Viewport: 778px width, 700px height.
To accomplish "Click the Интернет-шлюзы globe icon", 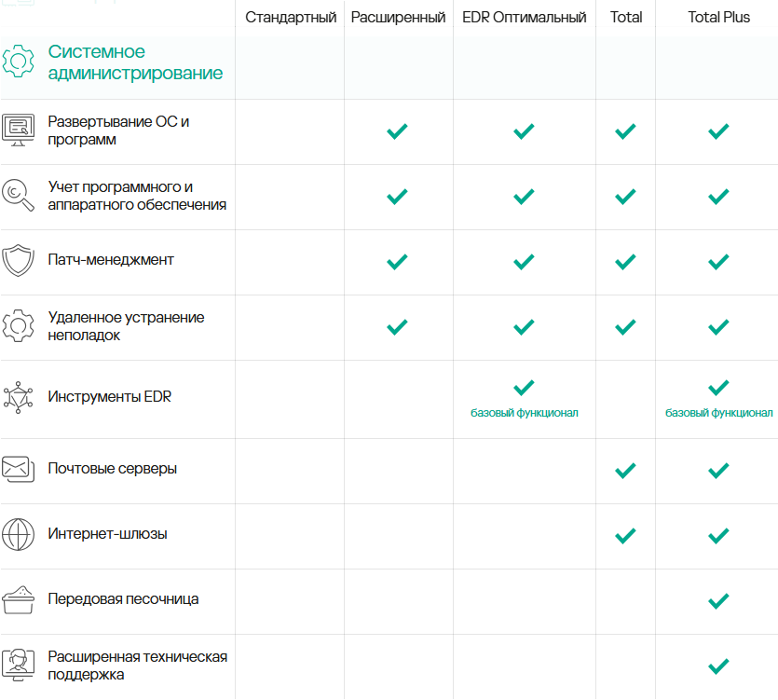I will tap(19, 534).
